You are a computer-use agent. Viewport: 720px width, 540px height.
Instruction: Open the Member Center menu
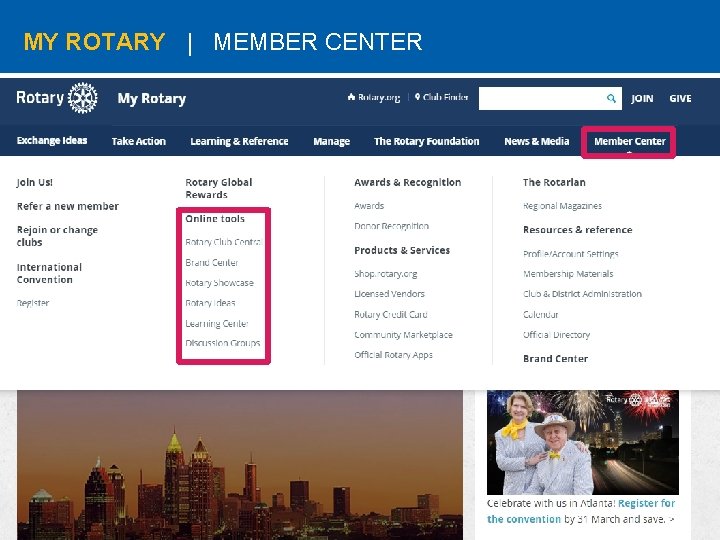[630, 141]
